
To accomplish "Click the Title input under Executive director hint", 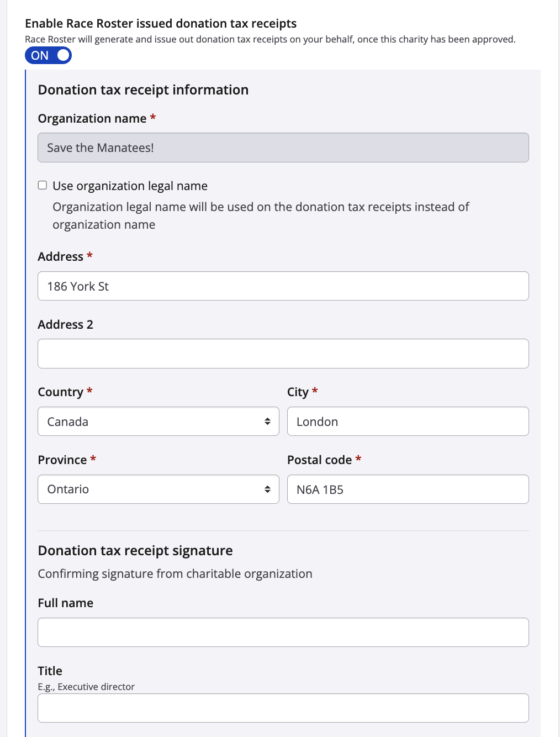I will point(283,708).
